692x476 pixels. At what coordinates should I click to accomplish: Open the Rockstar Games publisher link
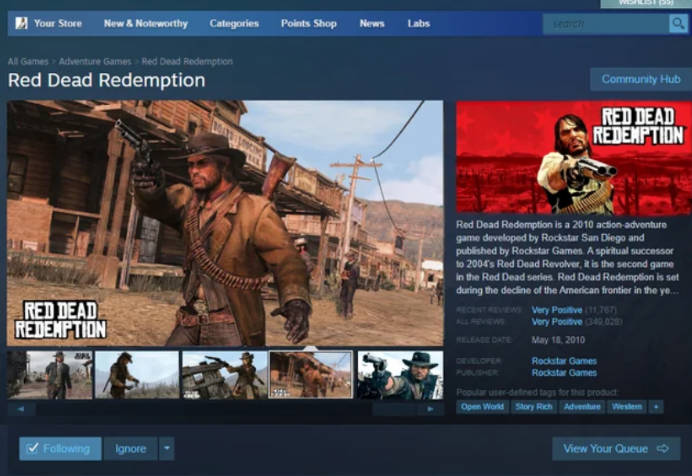coord(564,373)
